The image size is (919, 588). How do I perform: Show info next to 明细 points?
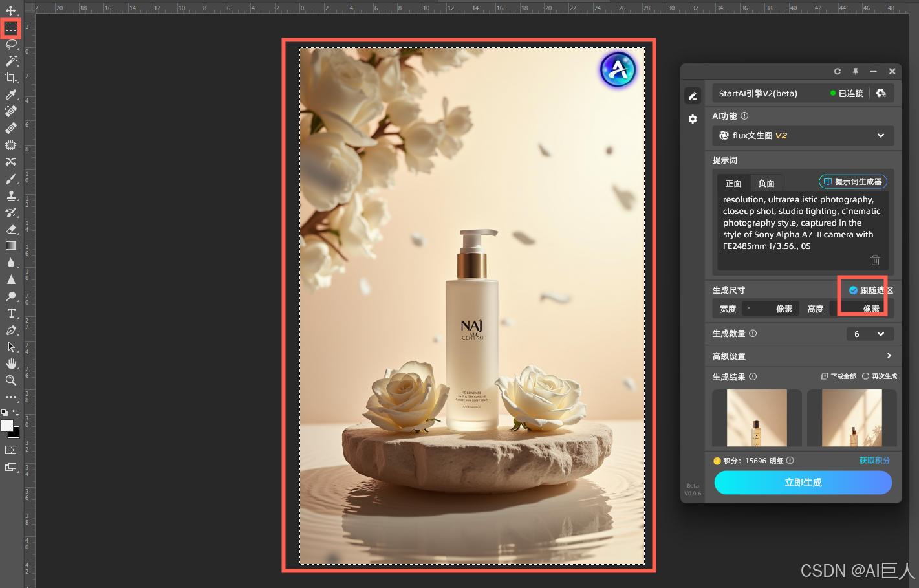click(x=790, y=461)
